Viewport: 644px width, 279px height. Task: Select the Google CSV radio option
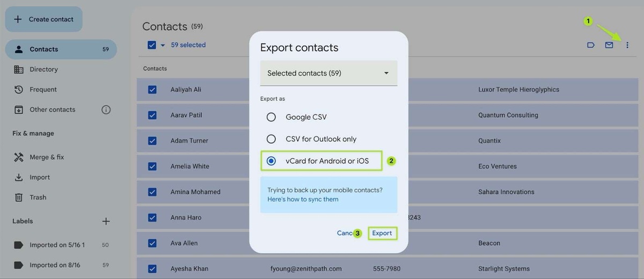(x=271, y=117)
